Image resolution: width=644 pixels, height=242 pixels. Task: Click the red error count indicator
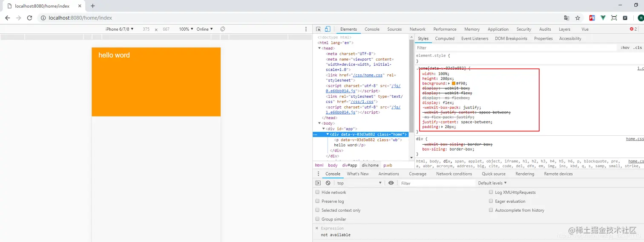point(633,29)
